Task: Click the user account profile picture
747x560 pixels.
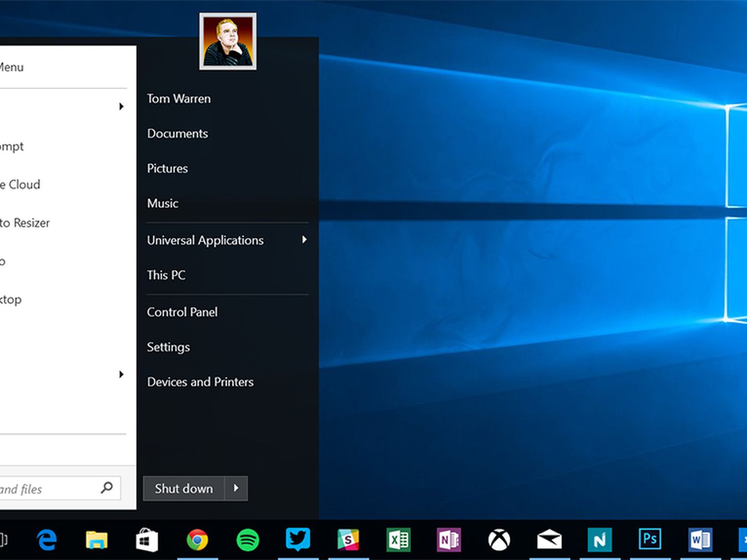Action: tap(228, 42)
